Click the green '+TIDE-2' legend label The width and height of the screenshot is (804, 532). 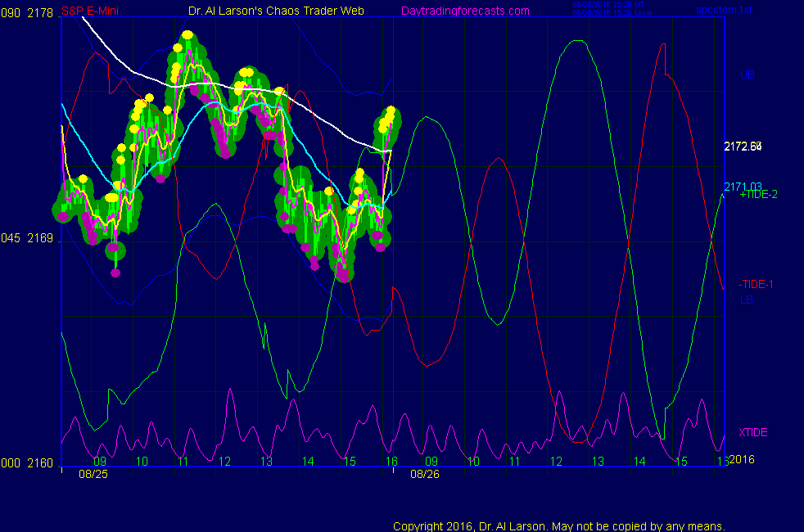758,194
